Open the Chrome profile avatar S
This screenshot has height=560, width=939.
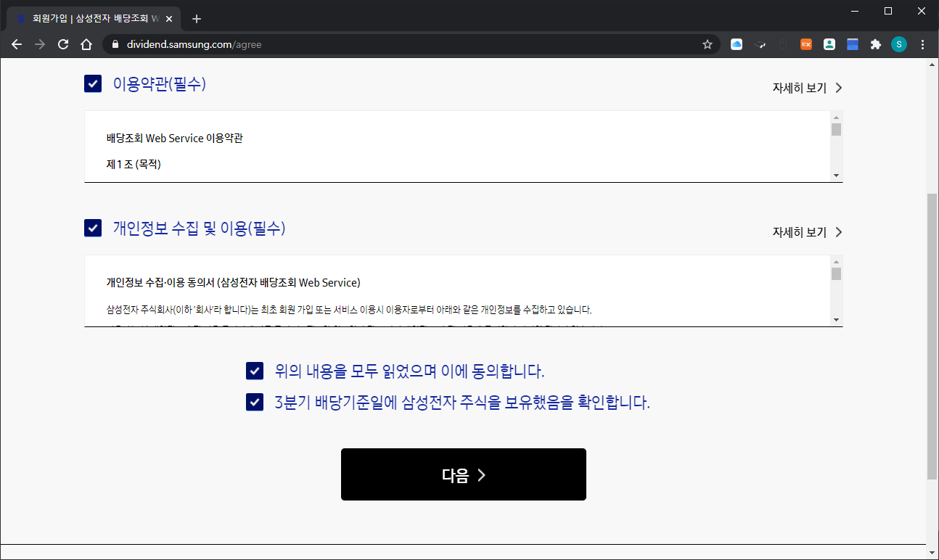coord(899,44)
